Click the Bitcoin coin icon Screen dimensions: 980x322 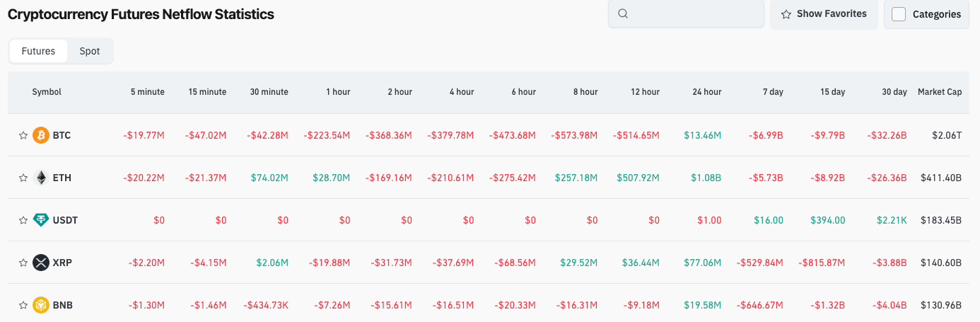(41, 135)
